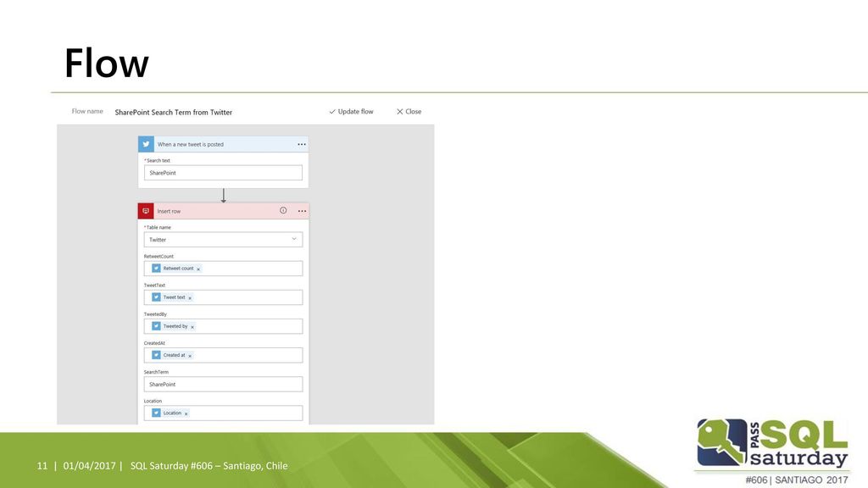
Task: Open the ellipsis menu on the tweet trigger card
Action: pos(302,144)
